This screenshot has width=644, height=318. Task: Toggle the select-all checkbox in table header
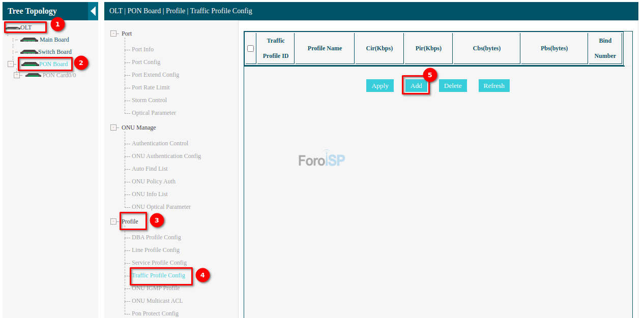pyautogui.click(x=250, y=48)
